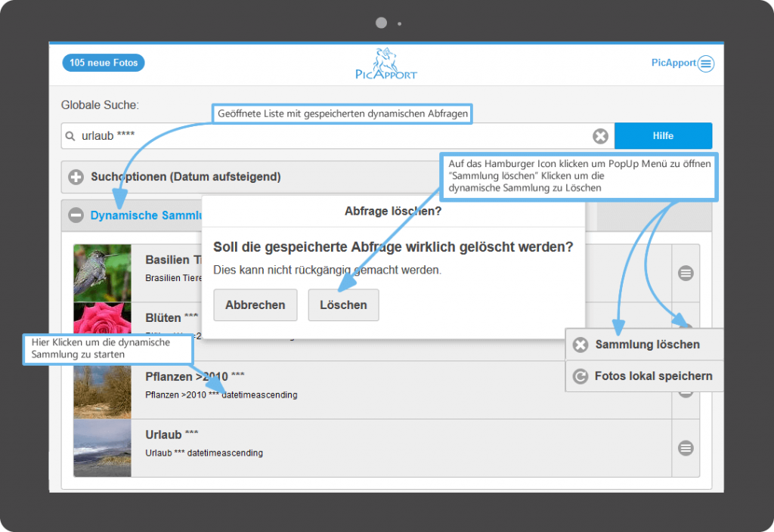Select the Pflanzen >2010 landscape thumbnail
Image resolution: width=774 pixels, height=532 pixels.
coord(102,390)
